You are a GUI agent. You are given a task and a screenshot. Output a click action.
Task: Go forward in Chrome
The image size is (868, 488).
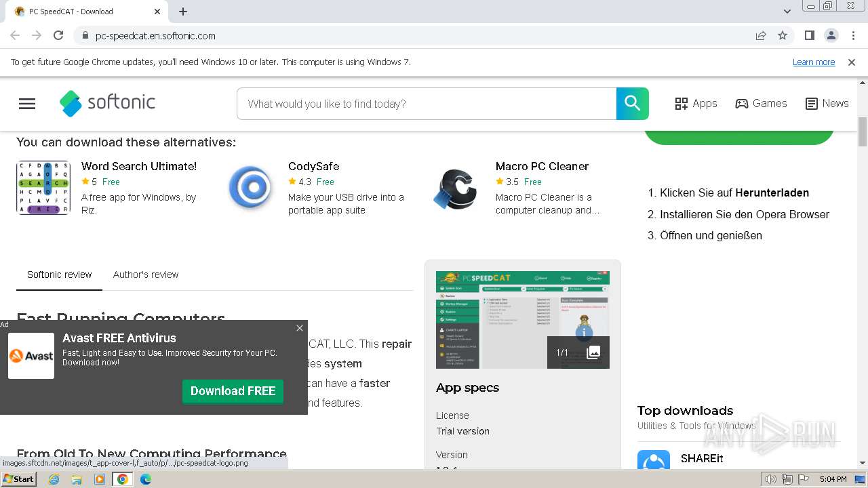pyautogui.click(x=37, y=36)
